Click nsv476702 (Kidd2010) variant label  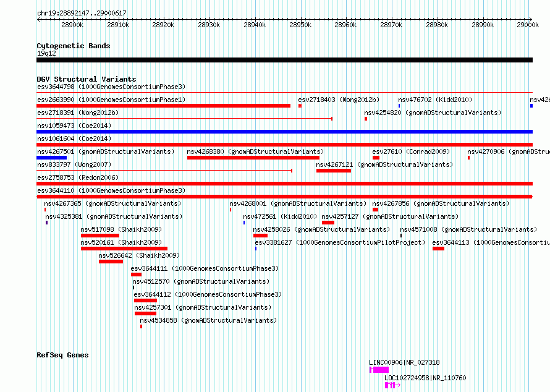(x=435, y=100)
